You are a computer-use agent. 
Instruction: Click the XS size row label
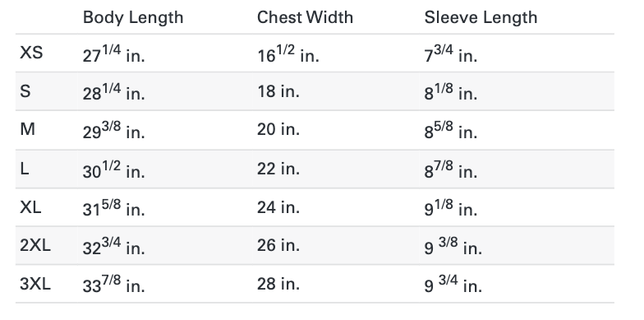(31, 53)
